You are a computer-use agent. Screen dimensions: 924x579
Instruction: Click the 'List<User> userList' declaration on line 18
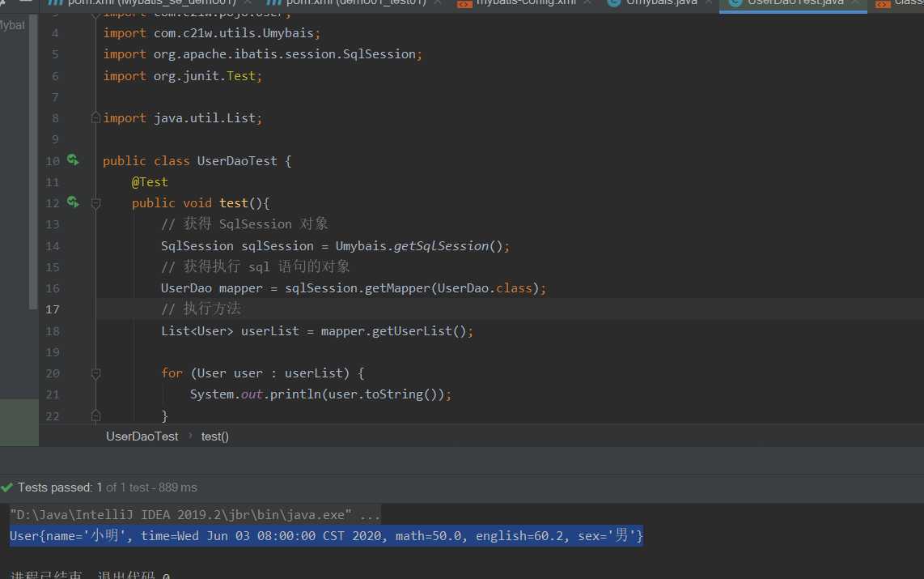coord(230,330)
